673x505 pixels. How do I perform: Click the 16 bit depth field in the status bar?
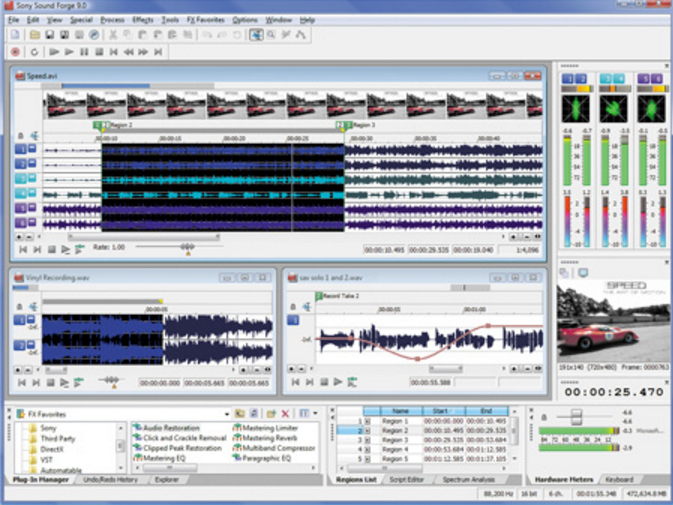click(x=530, y=494)
